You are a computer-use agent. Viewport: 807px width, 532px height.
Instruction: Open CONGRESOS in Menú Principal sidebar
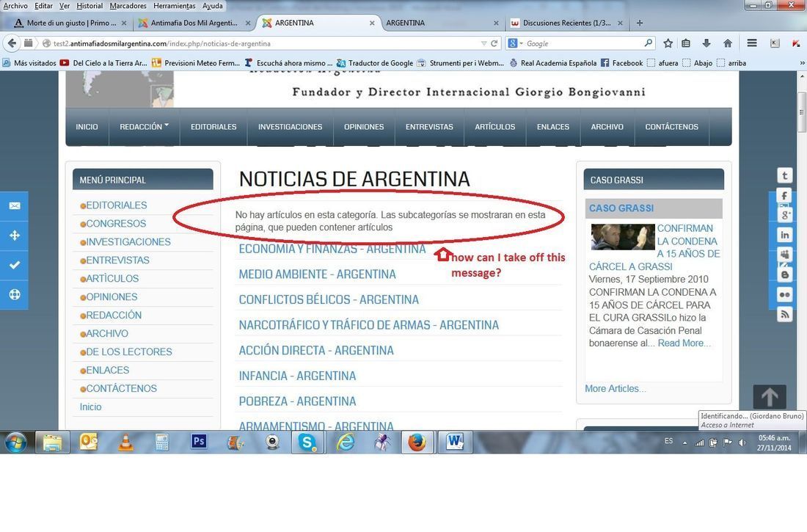pos(116,224)
